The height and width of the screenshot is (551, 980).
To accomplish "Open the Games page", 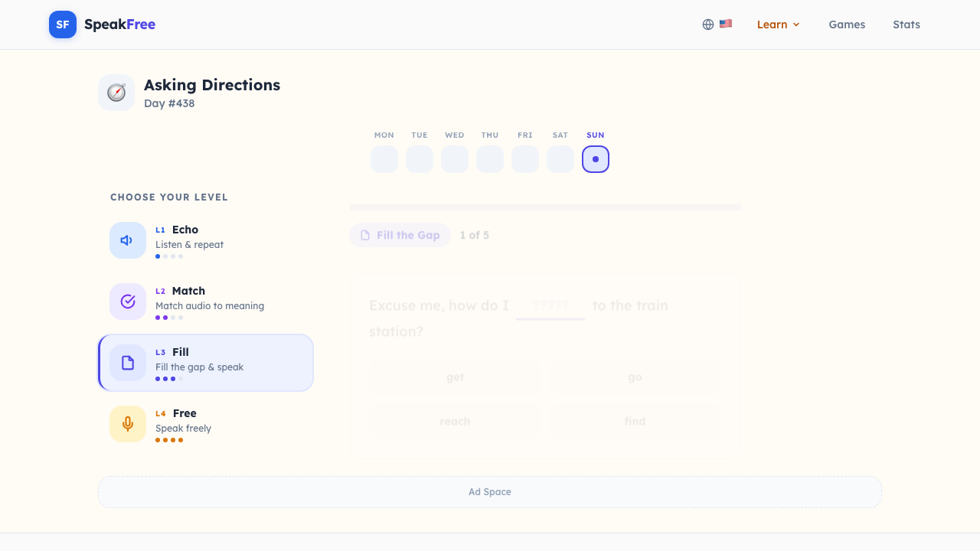I will point(847,24).
